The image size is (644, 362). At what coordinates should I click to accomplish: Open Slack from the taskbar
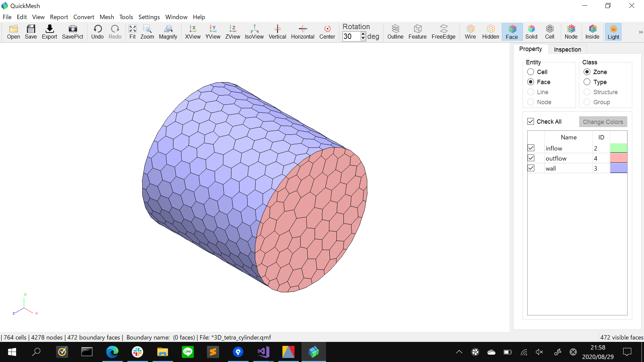[x=138, y=352]
